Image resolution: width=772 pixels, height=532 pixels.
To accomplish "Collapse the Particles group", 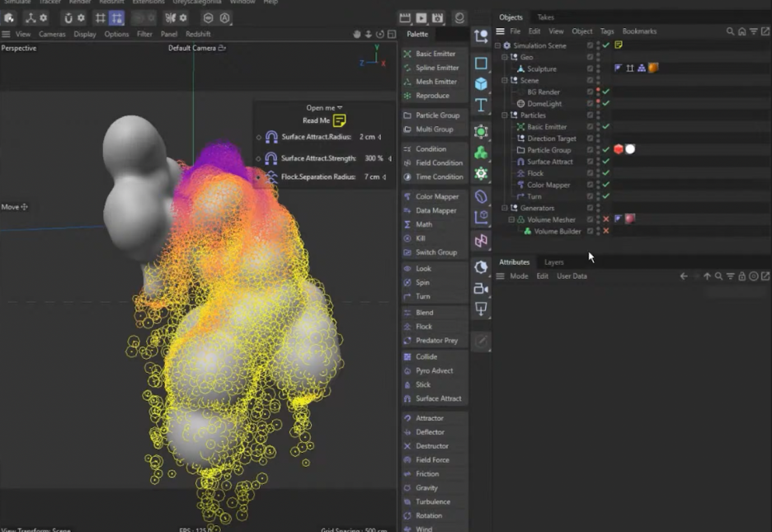I will click(x=505, y=115).
